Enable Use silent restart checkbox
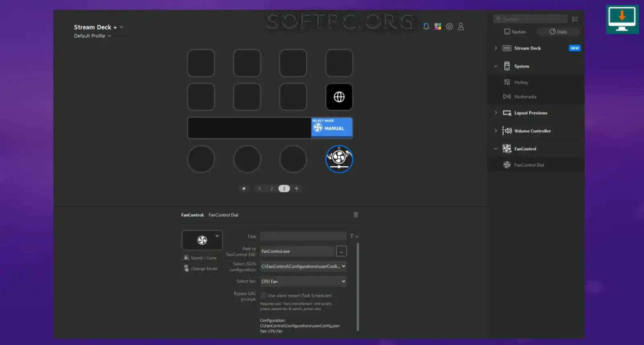Image resolution: width=644 pixels, height=345 pixels. point(264,296)
